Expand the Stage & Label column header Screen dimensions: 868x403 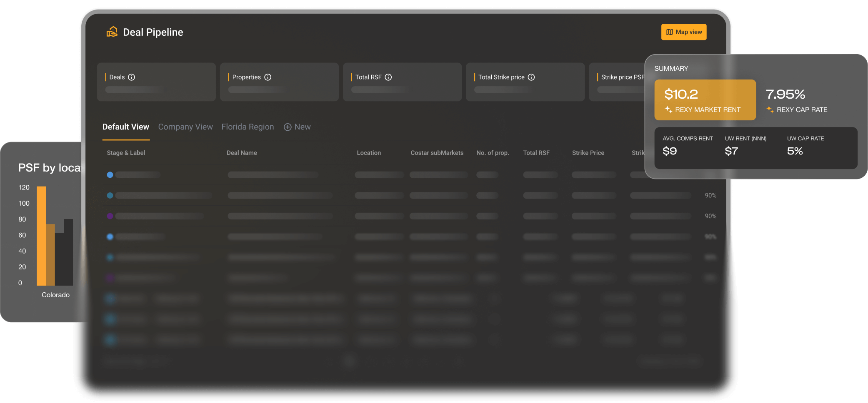click(x=125, y=153)
